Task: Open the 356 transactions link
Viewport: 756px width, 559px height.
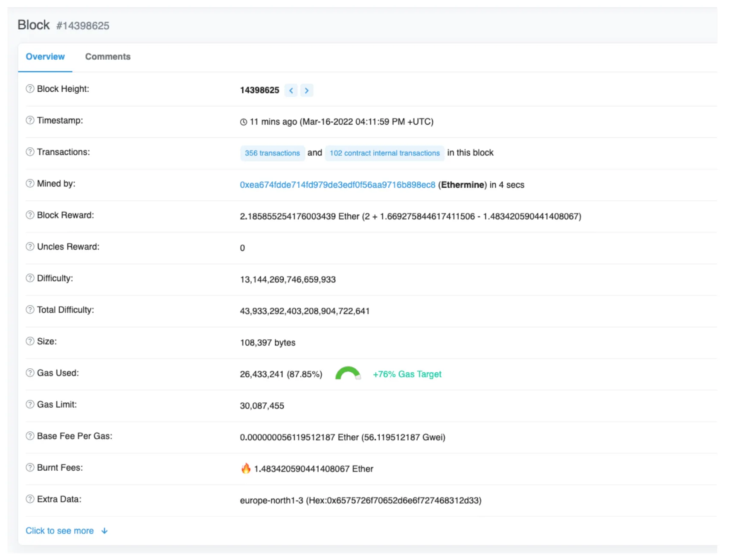Action: click(272, 153)
